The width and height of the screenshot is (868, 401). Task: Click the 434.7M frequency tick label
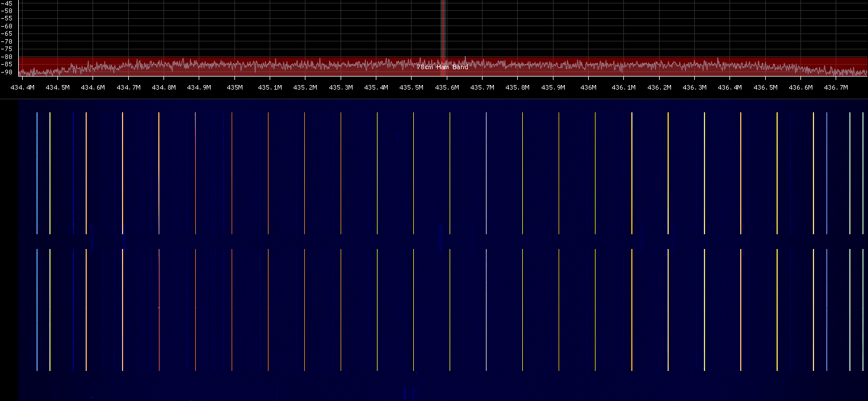pos(129,88)
